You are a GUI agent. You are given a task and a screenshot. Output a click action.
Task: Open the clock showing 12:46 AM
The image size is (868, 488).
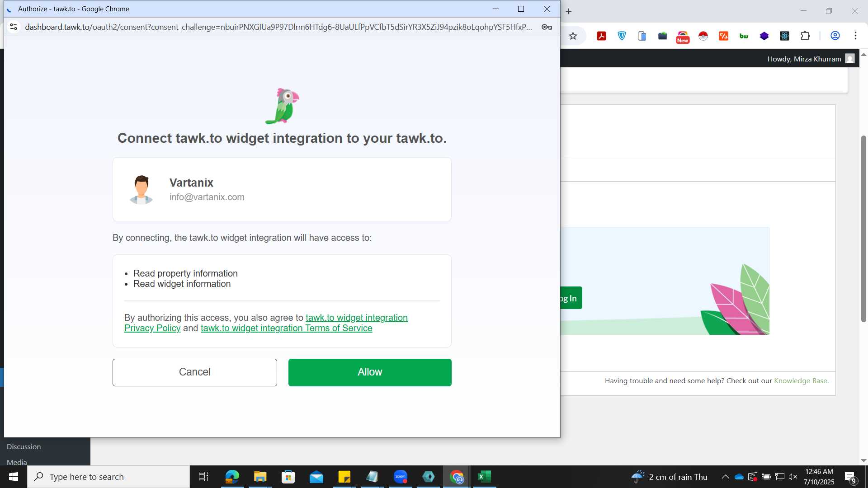pyautogui.click(x=819, y=477)
